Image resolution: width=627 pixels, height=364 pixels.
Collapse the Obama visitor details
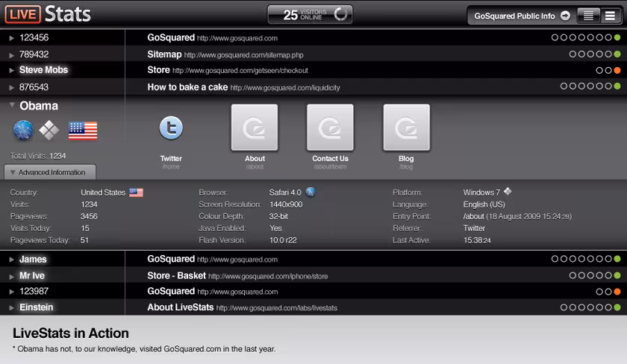pos(12,105)
